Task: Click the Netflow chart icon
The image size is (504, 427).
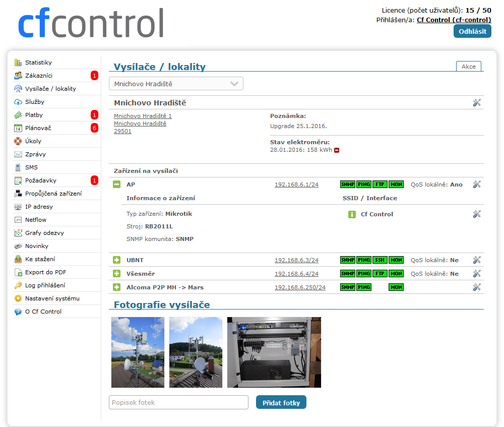Action: tap(18, 220)
